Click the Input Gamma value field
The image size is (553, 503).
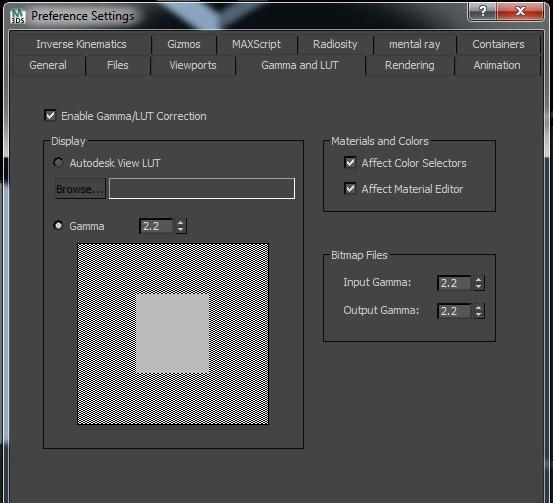pyautogui.click(x=454, y=283)
